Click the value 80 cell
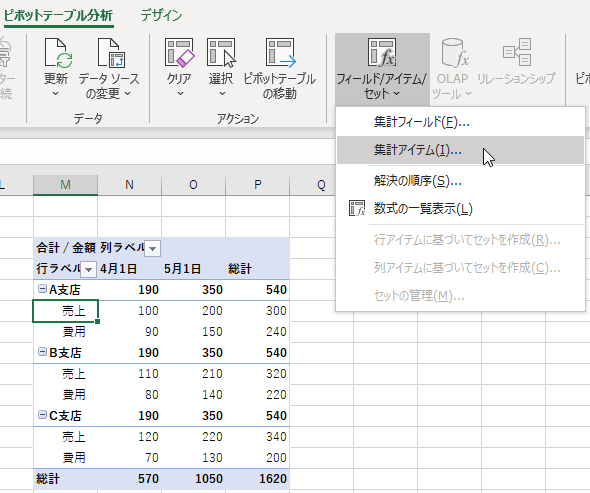590x493 pixels. [x=129, y=395]
